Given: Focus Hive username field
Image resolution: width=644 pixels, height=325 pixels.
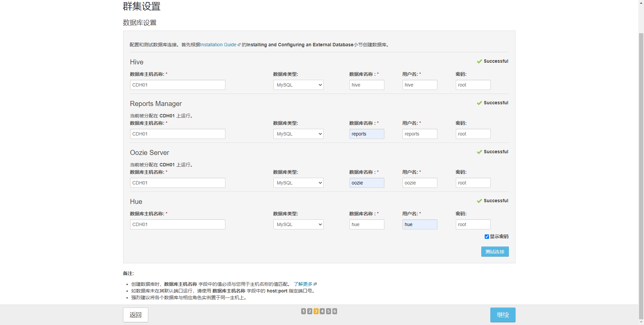Looking at the screenshot, I should tap(420, 85).
